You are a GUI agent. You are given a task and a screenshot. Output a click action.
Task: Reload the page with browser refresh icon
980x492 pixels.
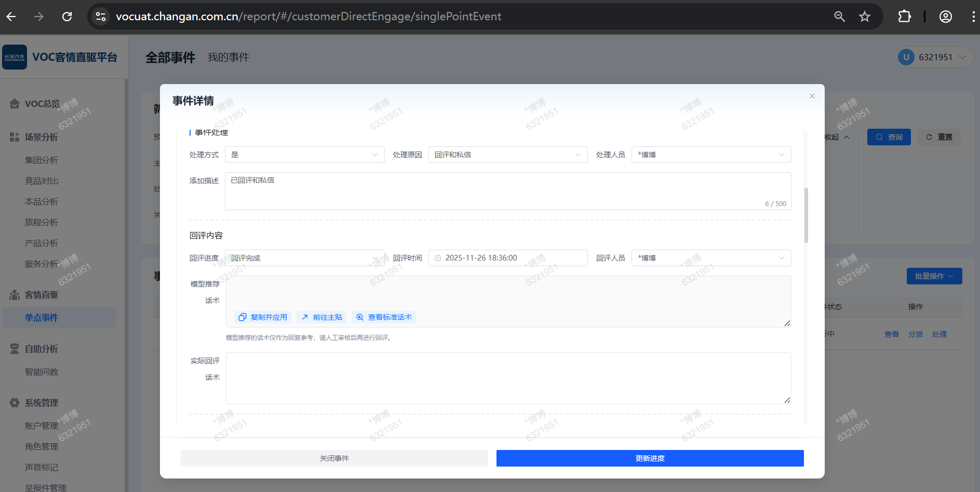click(67, 17)
